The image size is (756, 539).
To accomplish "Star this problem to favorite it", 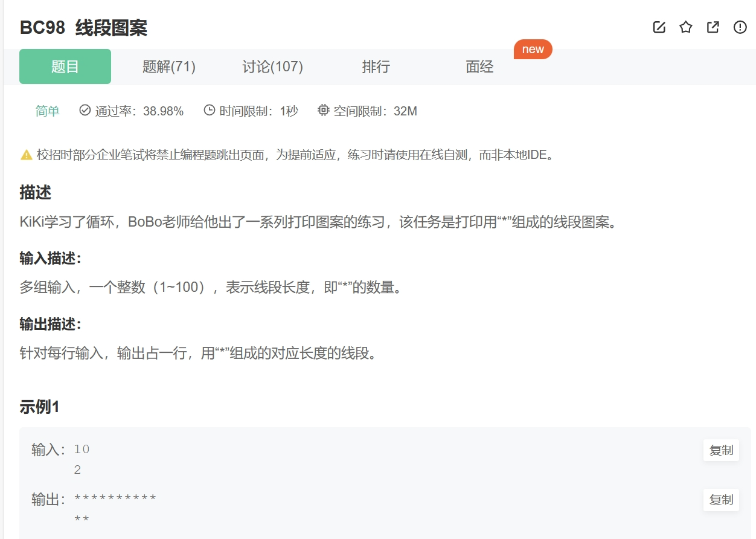I will pos(685,27).
